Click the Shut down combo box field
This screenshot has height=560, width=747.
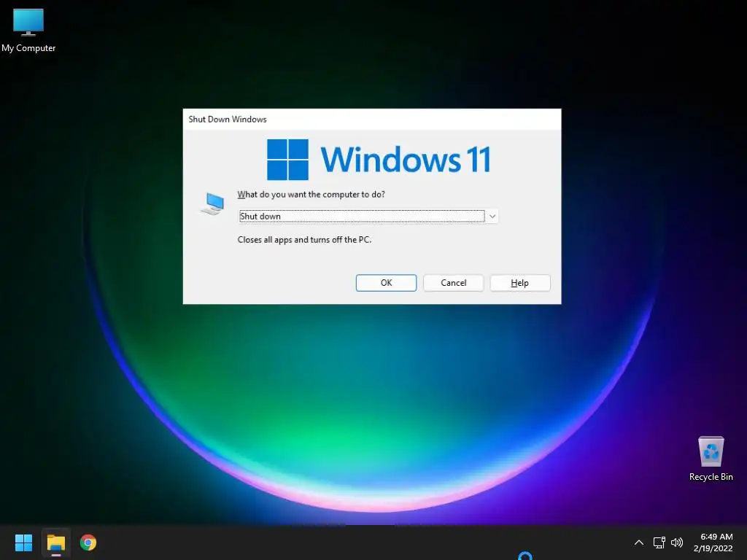[x=368, y=216]
